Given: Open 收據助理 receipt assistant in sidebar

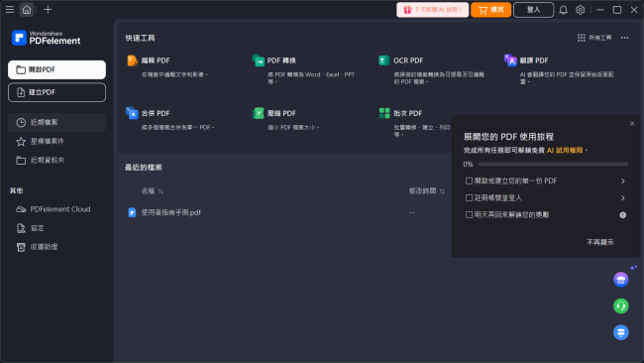Looking at the screenshot, I should pos(56,247).
